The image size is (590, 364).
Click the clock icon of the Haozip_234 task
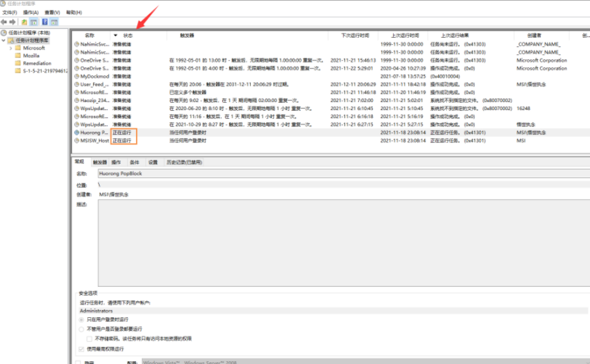click(77, 100)
